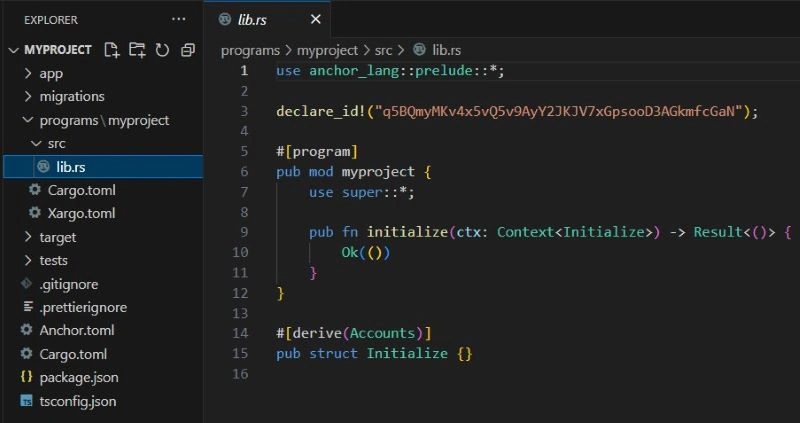Click 'Accounts' in the derive attribute
Image resolution: width=800 pixels, height=423 pixels.
tap(383, 333)
